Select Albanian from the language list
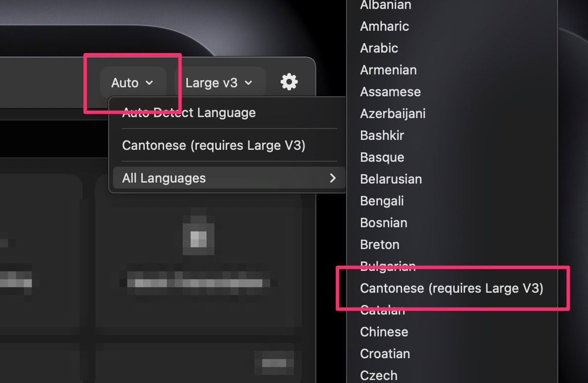Viewport: 588px width, 383px height. [385, 5]
